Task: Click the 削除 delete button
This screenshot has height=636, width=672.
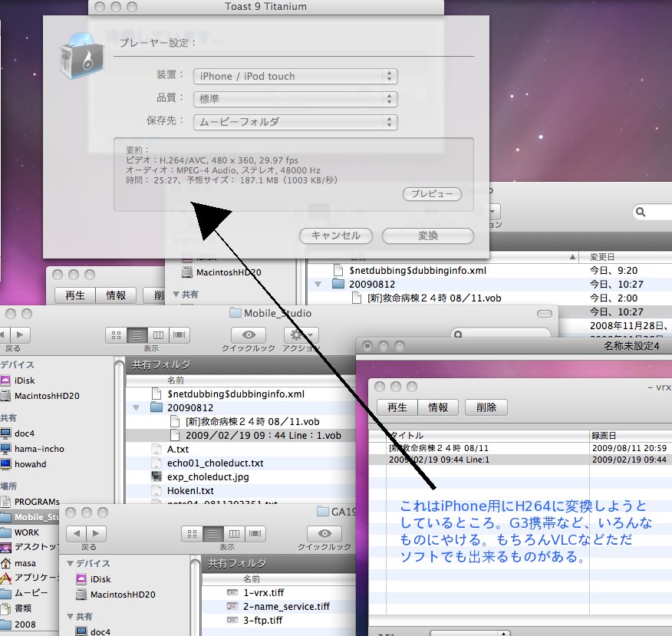Action: click(486, 407)
